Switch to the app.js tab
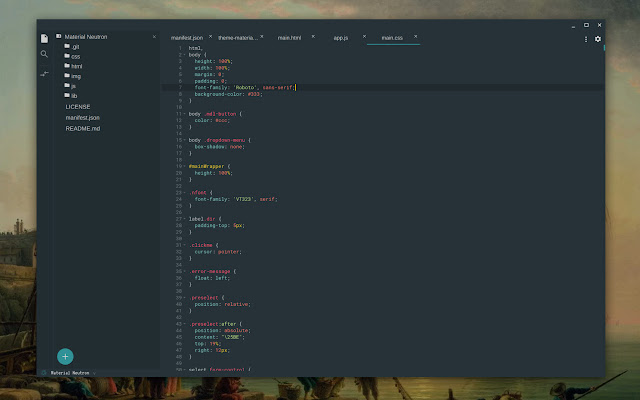 [x=340, y=38]
